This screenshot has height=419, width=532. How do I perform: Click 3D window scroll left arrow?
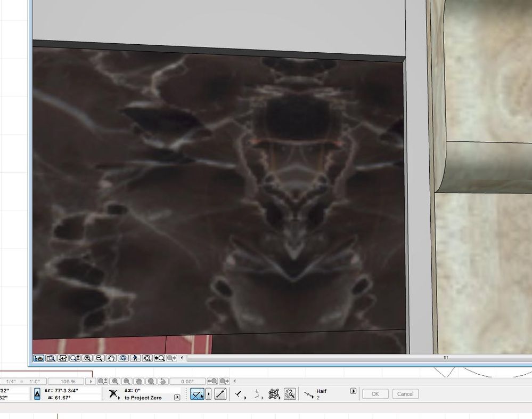click(182, 358)
